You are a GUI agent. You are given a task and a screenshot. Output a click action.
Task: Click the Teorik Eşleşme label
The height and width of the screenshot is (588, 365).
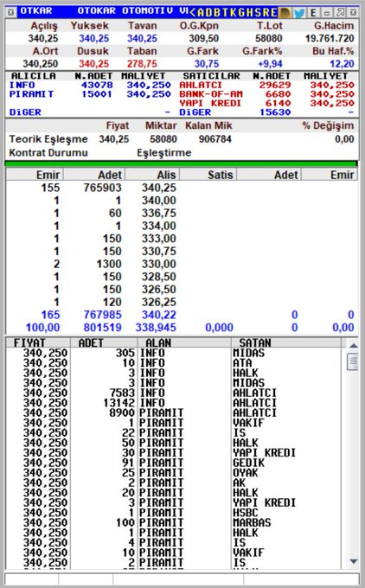48,139
